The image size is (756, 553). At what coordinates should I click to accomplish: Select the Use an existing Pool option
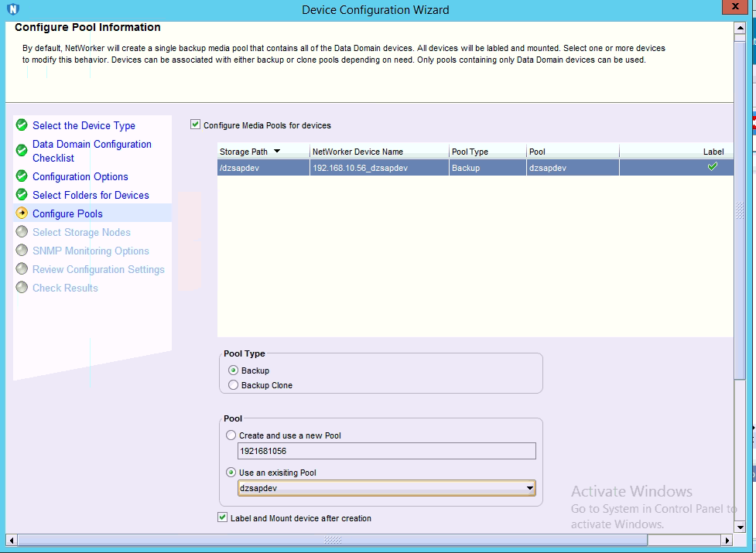coord(231,473)
